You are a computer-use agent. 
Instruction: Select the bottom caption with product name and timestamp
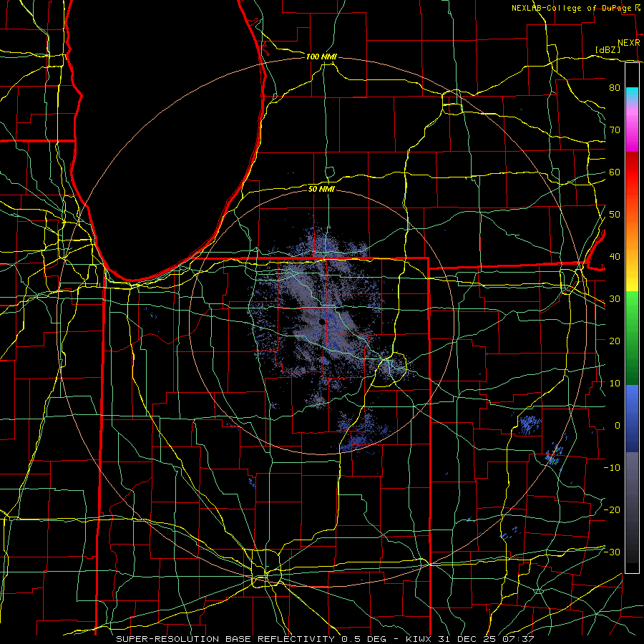[x=324, y=639]
